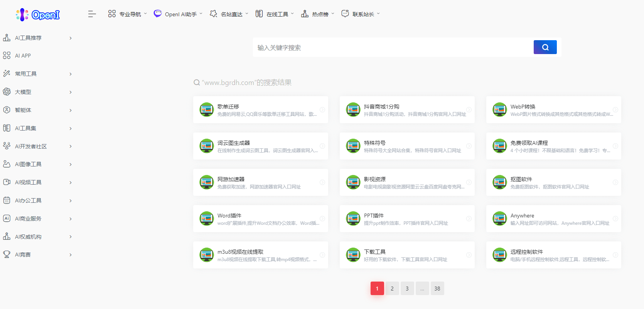Go to page 2 of results
The height and width of the screenshot is (309, 644).
click(x=392, y=289)
